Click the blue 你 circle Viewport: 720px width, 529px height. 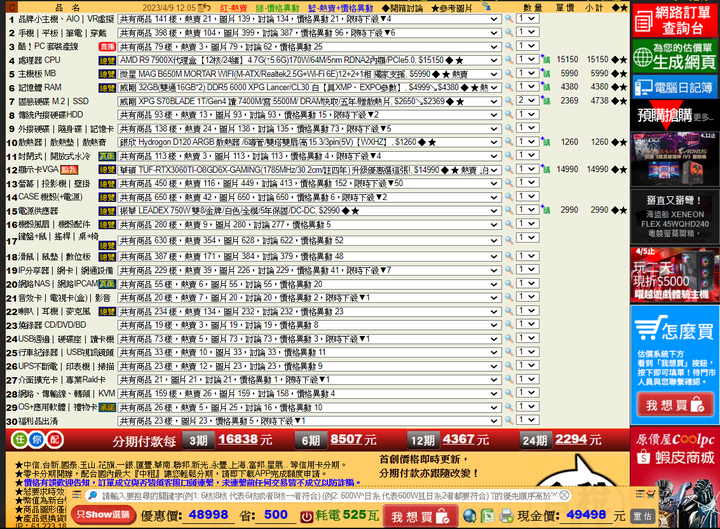pyautogui.click(x=37, y=440)
